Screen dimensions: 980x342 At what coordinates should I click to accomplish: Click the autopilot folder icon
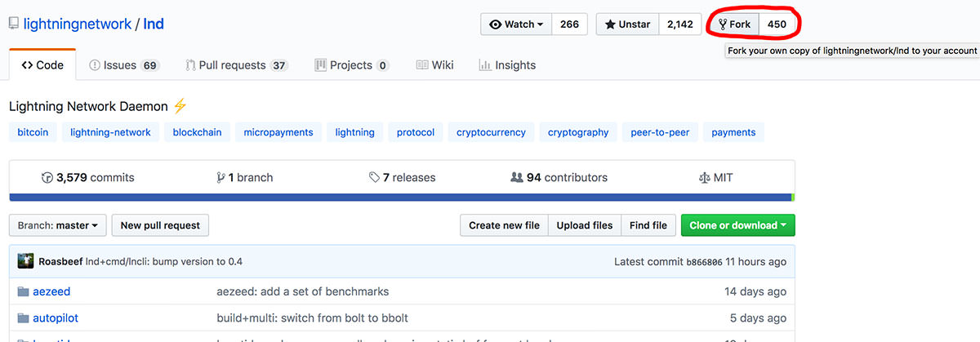(x=21, y=318)
